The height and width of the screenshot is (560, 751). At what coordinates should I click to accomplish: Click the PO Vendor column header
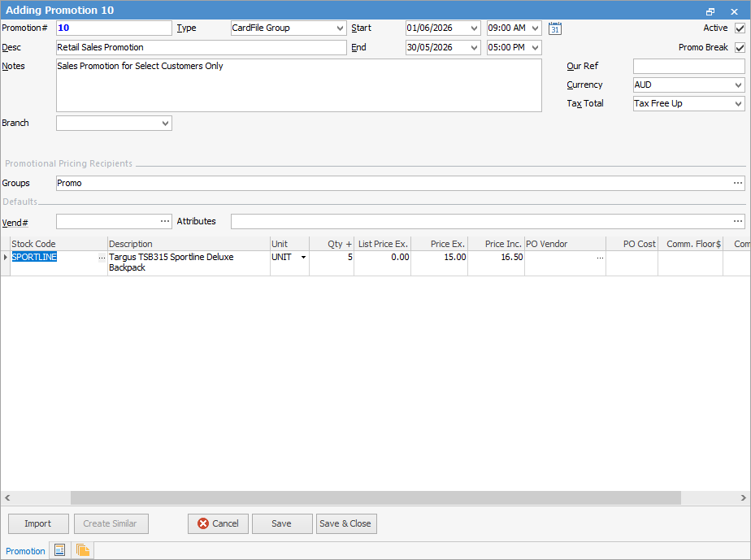565,244
